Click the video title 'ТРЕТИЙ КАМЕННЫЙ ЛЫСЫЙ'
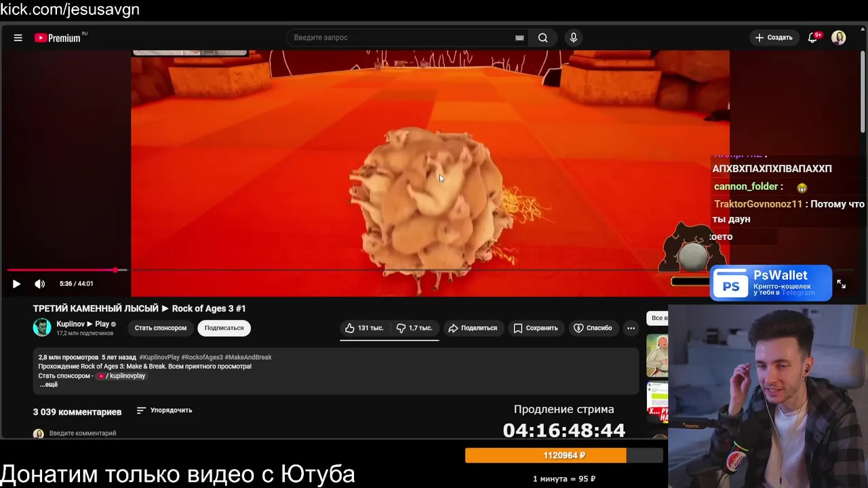 (x=140, y=308)
